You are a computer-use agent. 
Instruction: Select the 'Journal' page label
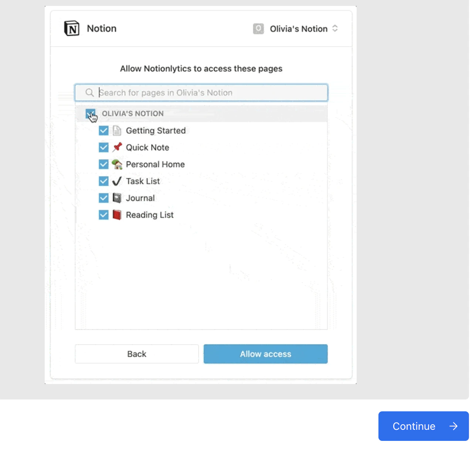(140, 198)
